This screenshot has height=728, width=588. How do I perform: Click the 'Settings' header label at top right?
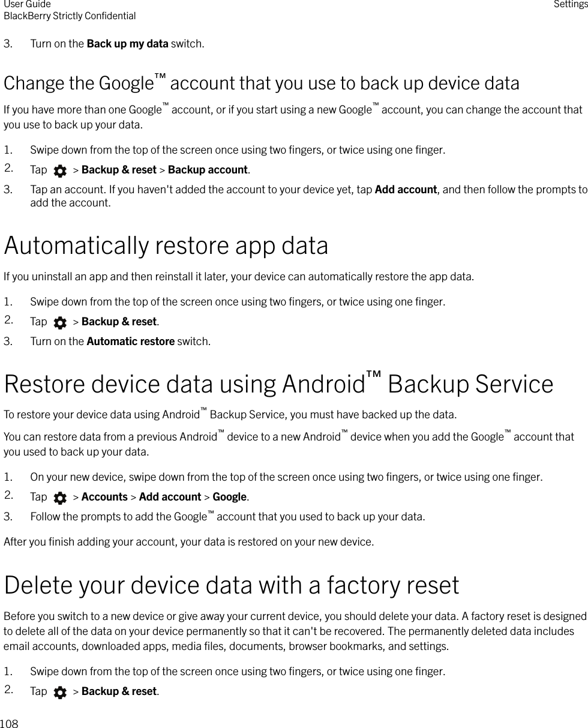click(x=571, y=5)
